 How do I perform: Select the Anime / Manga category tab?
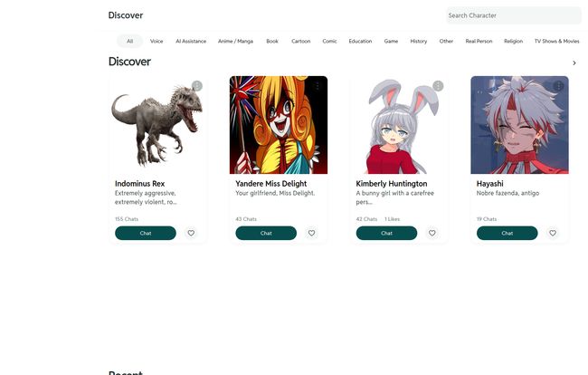point(235,41)
